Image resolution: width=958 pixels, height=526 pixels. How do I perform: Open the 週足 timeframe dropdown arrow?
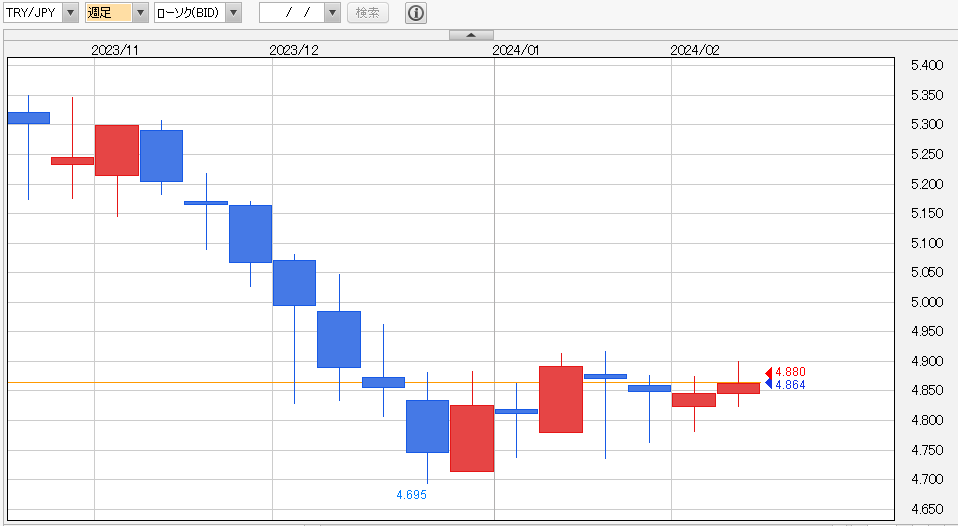coord(141,12)
